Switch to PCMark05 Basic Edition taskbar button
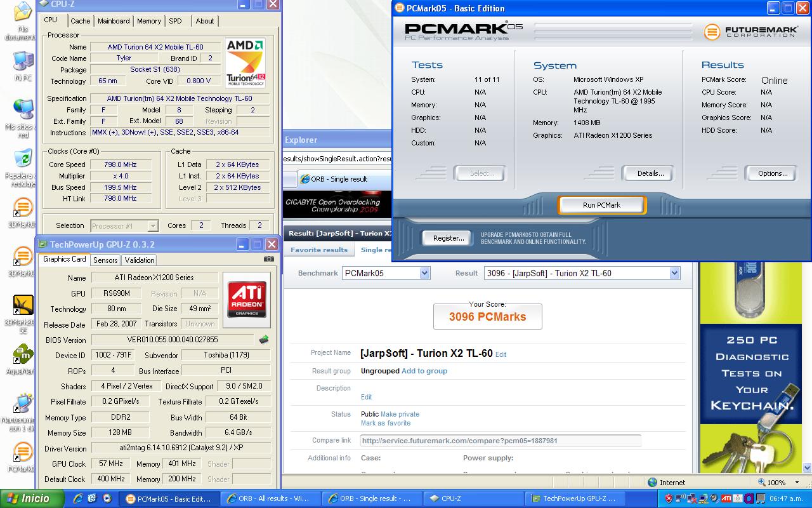This screenshot has width=812, height=508. click(x=169, y=498)
